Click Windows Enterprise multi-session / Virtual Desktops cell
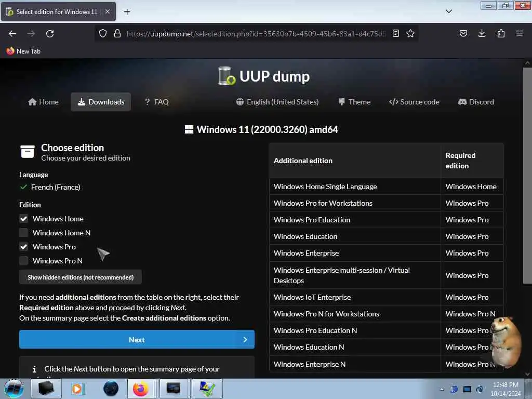This screenshot has height=399, width=532. click(355, 275)
